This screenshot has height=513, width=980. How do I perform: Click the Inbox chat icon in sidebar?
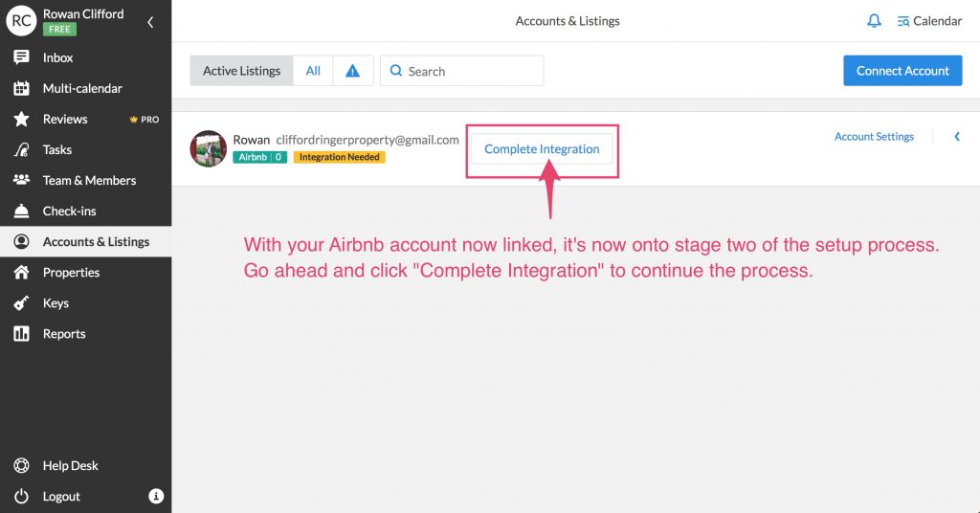coord(21,57)
